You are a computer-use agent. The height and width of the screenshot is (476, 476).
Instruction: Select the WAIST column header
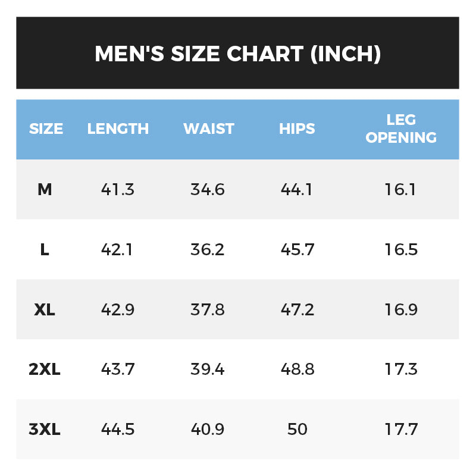(208, 129)
